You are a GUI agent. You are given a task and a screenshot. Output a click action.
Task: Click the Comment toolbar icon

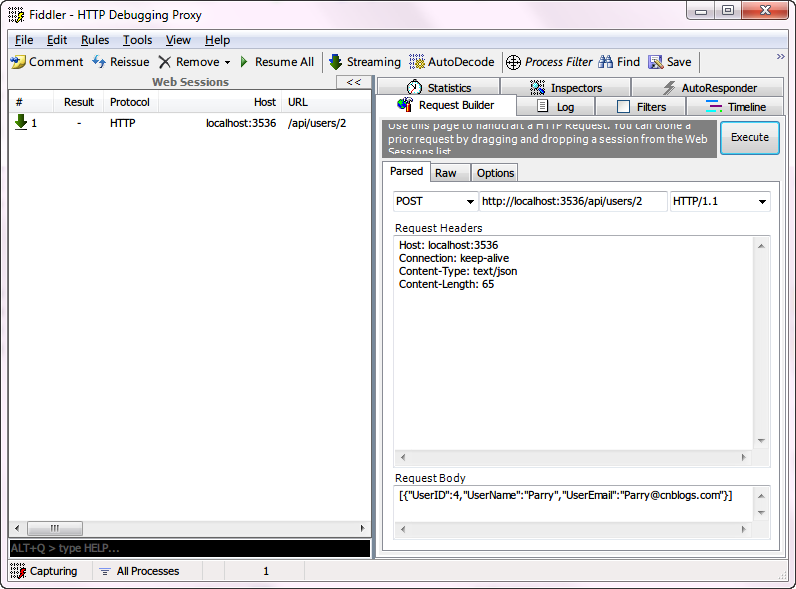[x=18, y=62]
